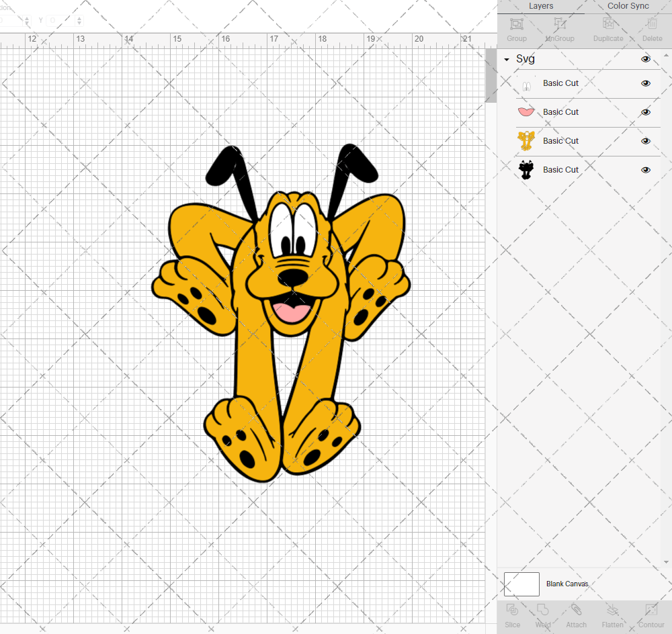Select the Slice tool icon
Viewport: 672px width, 634px height.
pyautogui.click(x=512, y=610)
